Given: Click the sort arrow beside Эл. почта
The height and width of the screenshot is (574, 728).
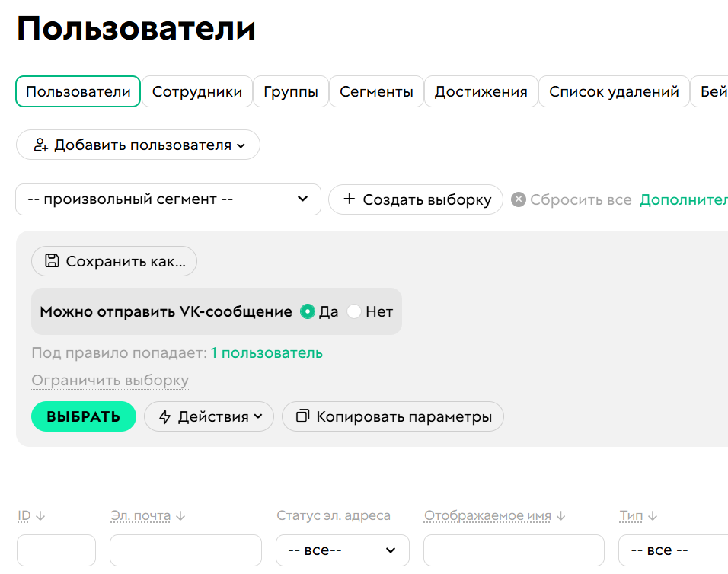Looking at the screenshot, I should pos(180,515).
